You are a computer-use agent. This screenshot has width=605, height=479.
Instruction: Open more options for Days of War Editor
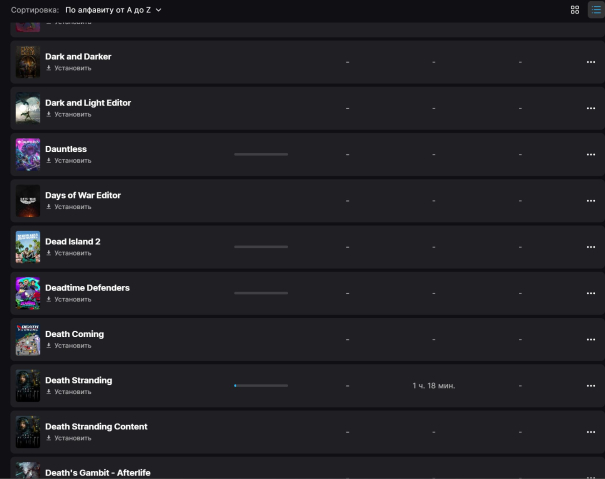coord(590,201)
